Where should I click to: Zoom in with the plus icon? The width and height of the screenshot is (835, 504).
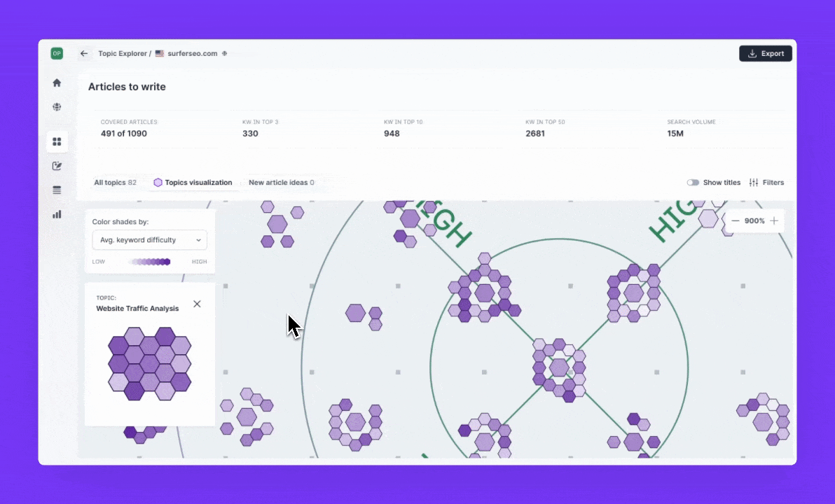[x=774, y=220]
